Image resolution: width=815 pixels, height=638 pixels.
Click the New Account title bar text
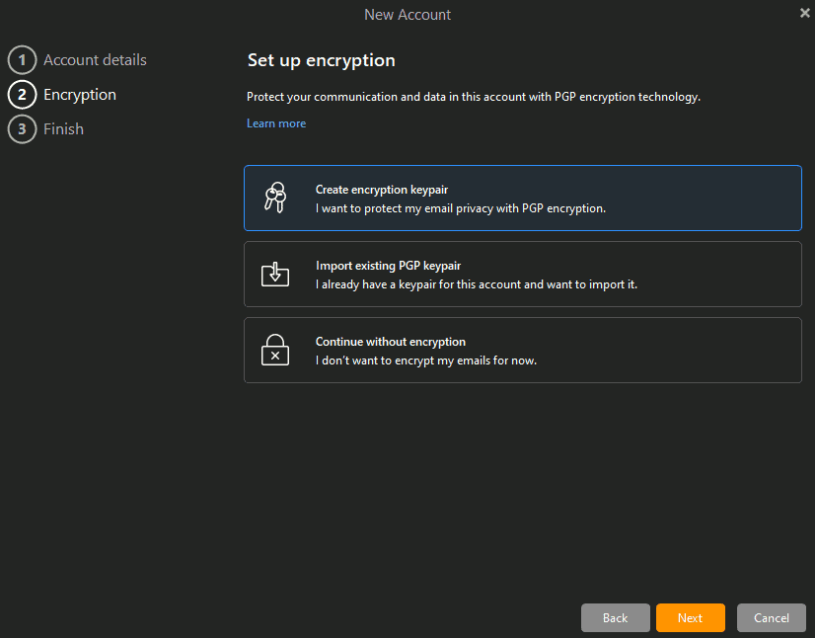coord(407,15)
